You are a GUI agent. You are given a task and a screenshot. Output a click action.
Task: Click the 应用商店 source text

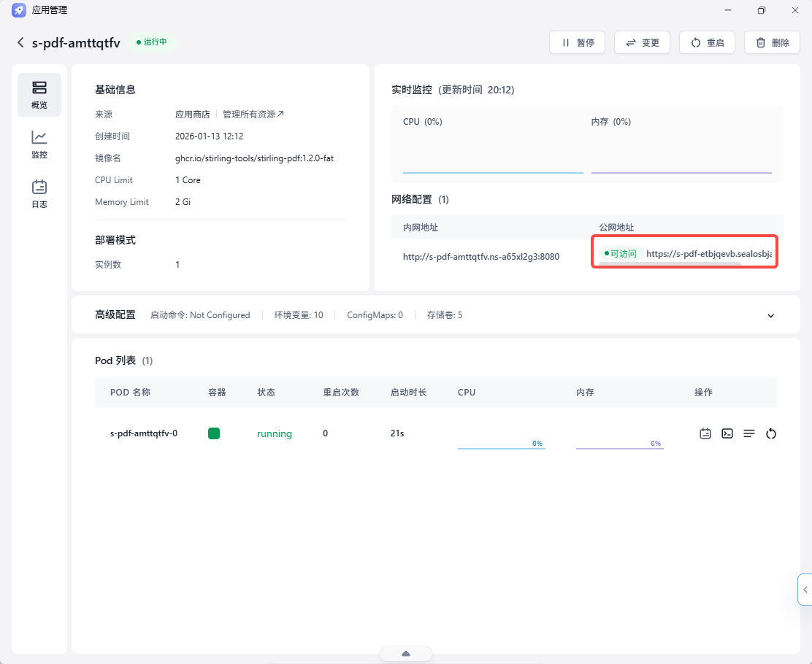pos(193,115)
